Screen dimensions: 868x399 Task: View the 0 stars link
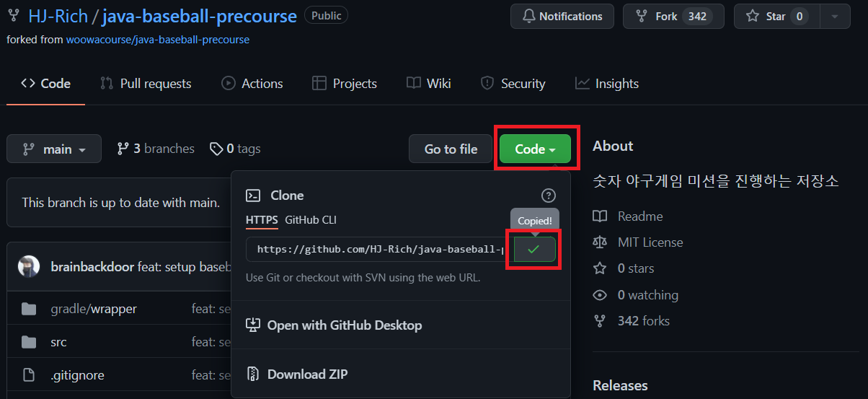pyautogui.click(x=636, y=268)
